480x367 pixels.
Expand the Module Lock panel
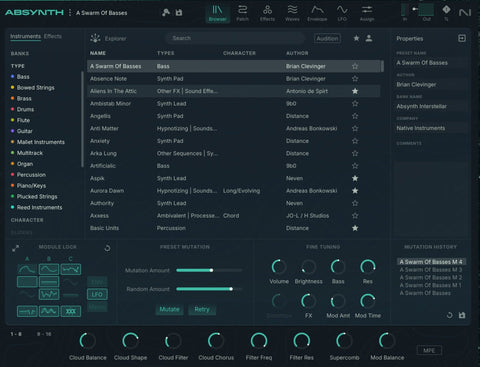[15, 248]
